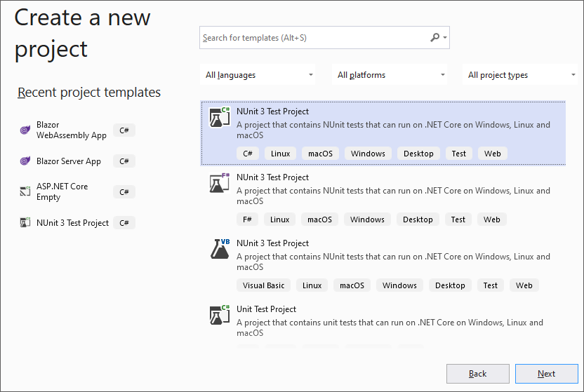Click the C# tag beside Blazor Server App
584x392 pixels.
click(x=124, y=161)
